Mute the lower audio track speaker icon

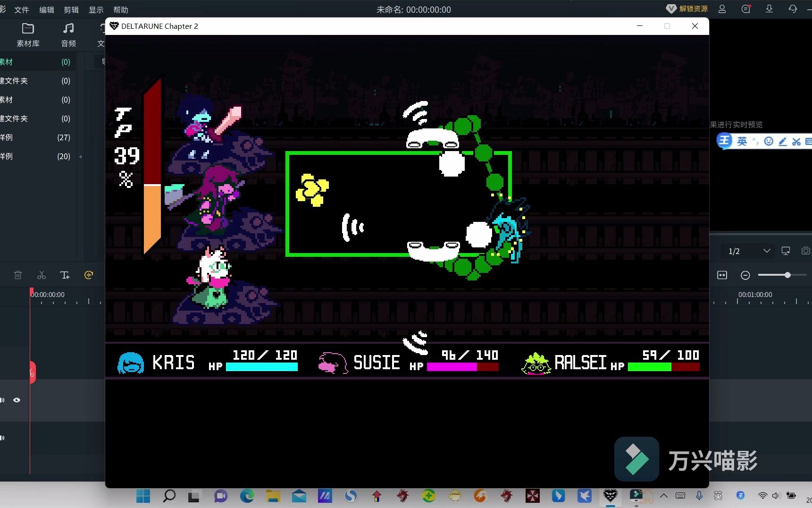[2, 438]
